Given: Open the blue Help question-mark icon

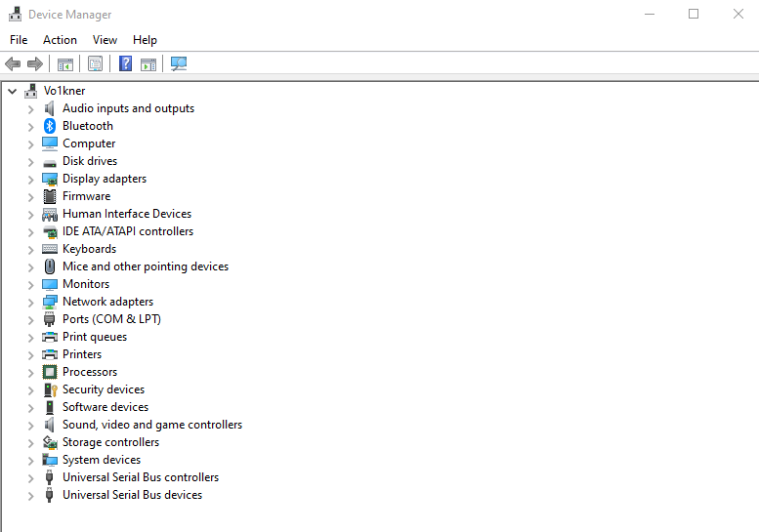Looking at the screenshot, I should (125, 63).
